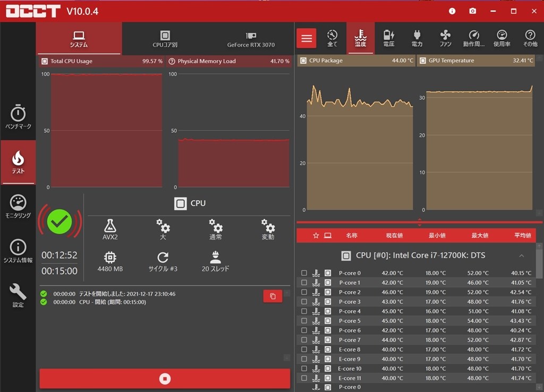Viewport: 544px width, 392px height.
Task: Sort by 最大値 maximum column header
Action: (x=480, y=235)
